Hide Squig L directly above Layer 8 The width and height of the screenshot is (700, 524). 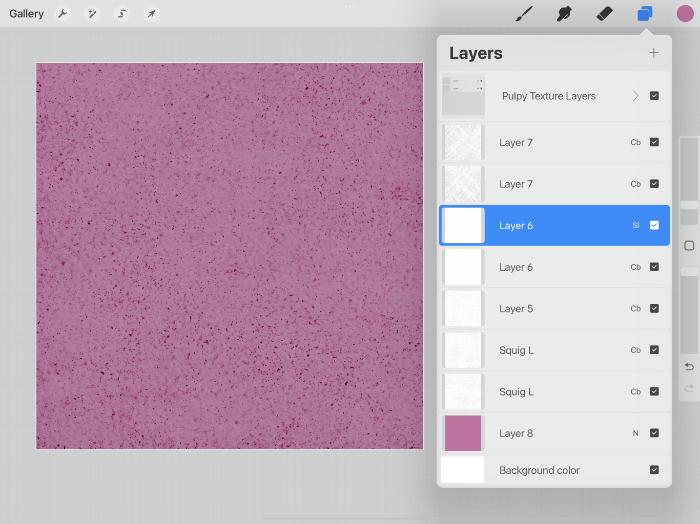pos(654,391)
